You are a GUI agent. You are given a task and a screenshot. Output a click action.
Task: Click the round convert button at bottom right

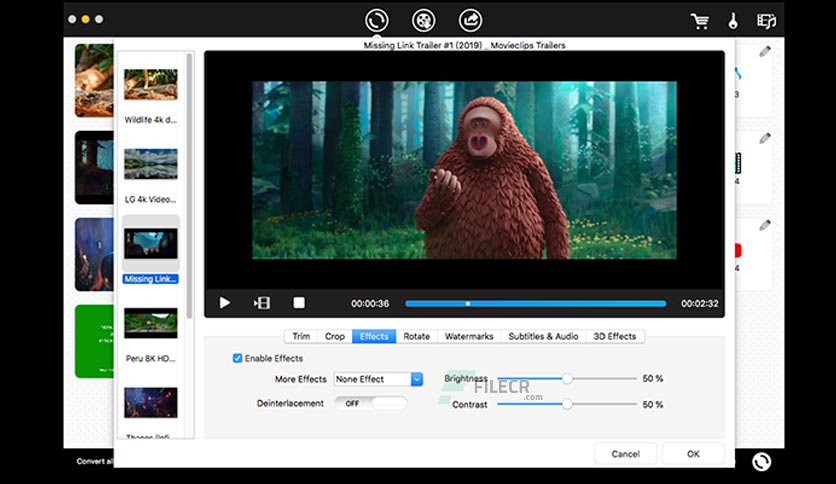761,462
